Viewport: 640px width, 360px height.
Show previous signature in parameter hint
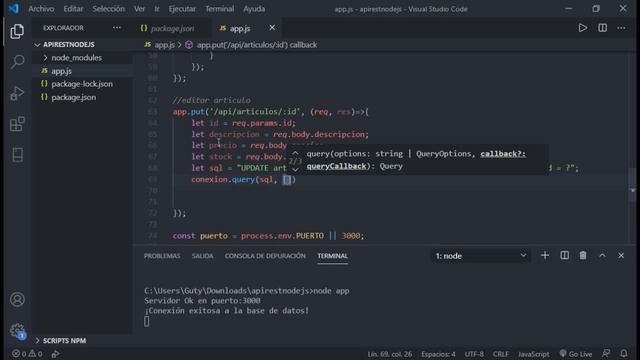click(x=295, y=153)
